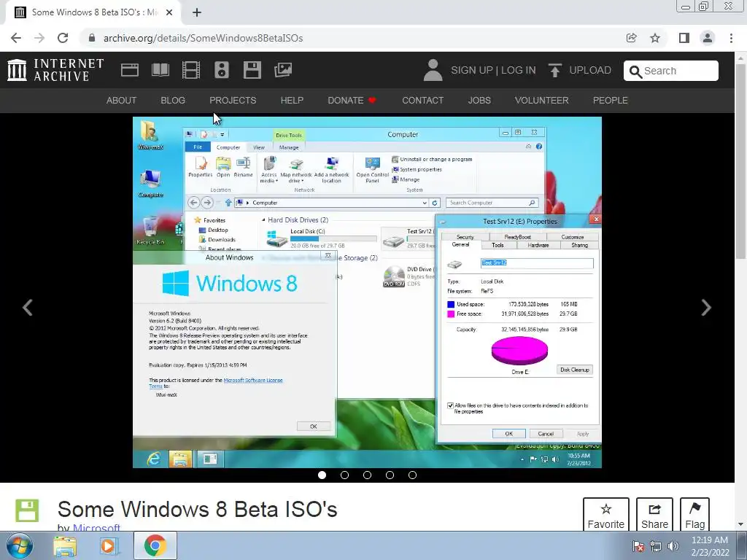
Task: Click the UPLOAD link
Action: (x=590, y=71)
